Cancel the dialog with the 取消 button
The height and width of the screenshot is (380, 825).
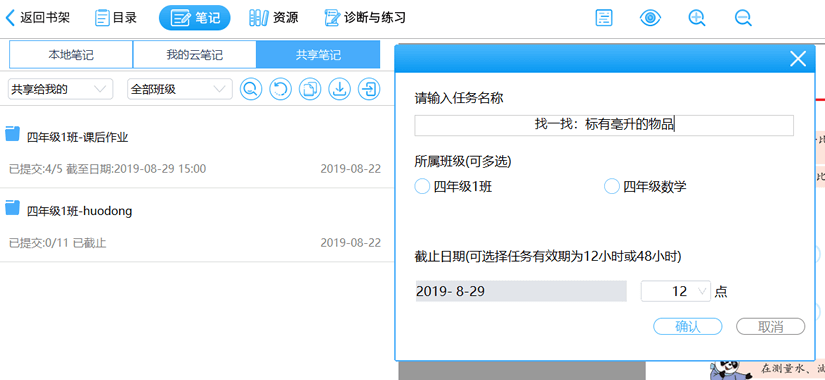coord(770,326)
